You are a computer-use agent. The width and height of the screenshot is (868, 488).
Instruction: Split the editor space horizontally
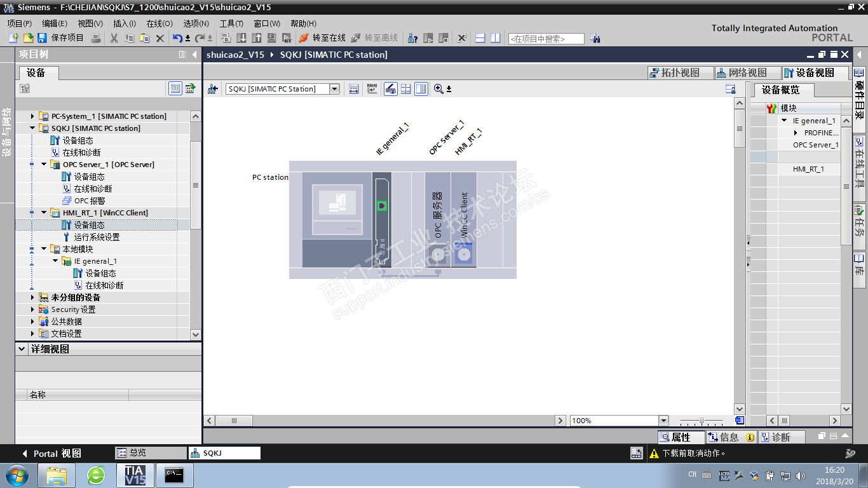tap(480, 38)
